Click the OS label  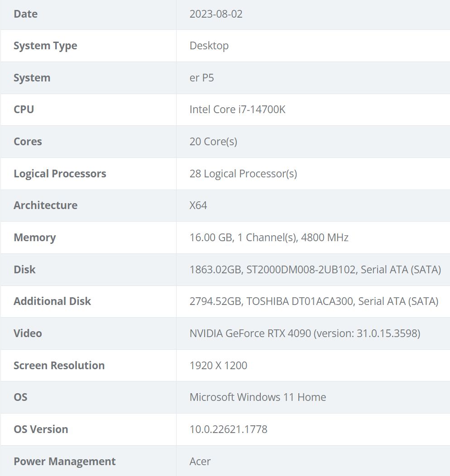point(20,397)
